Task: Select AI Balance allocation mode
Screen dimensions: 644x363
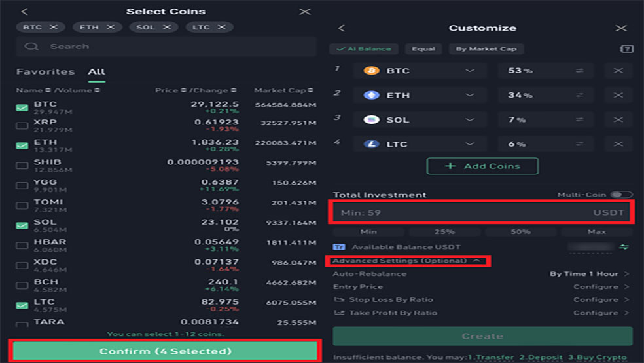Action: tap(363, 49)
